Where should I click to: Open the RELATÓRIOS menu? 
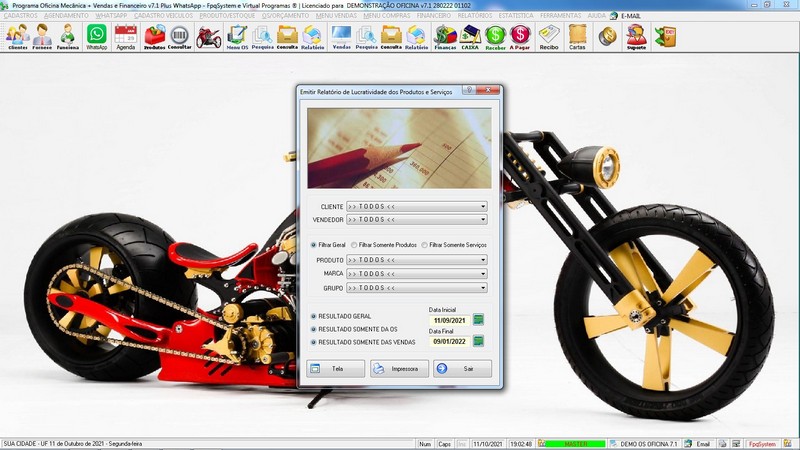click(475, 16)
